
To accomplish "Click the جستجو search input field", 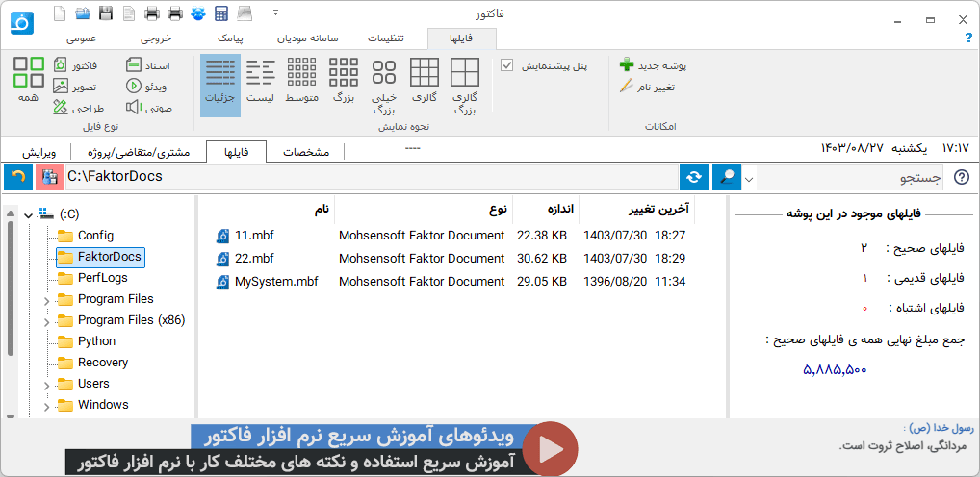I will (851, 179).
